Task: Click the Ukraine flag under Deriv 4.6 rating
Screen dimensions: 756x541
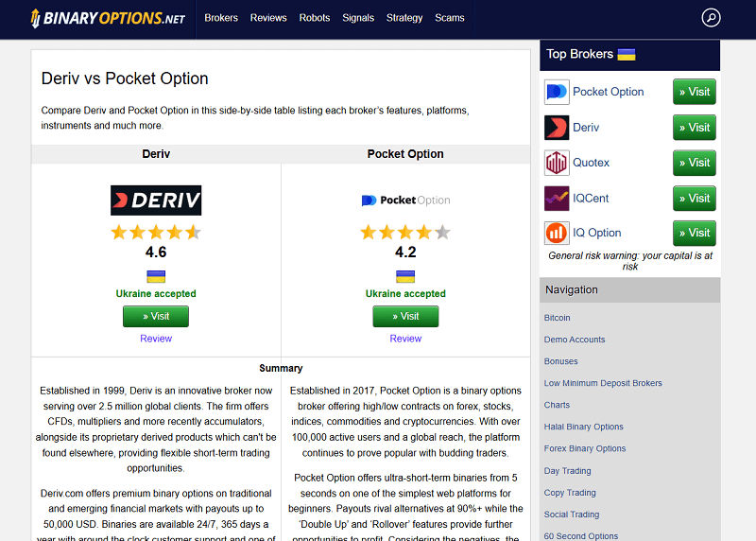Action: coord(156,276)
